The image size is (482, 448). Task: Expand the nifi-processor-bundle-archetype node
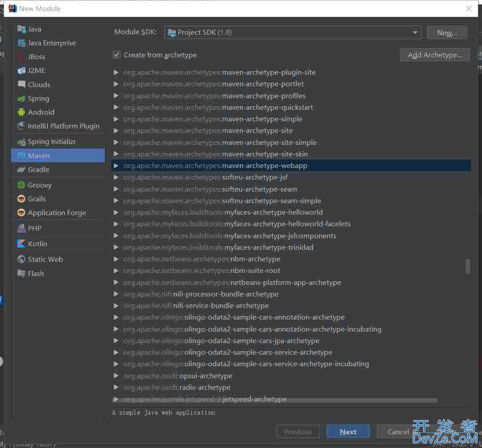(116, 294)
